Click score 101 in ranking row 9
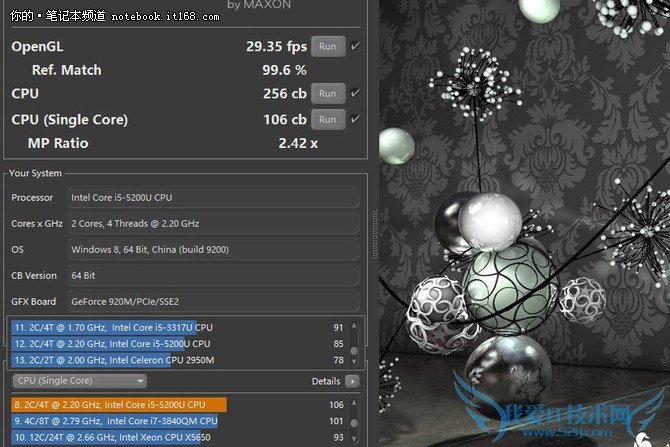 point(336,421)
